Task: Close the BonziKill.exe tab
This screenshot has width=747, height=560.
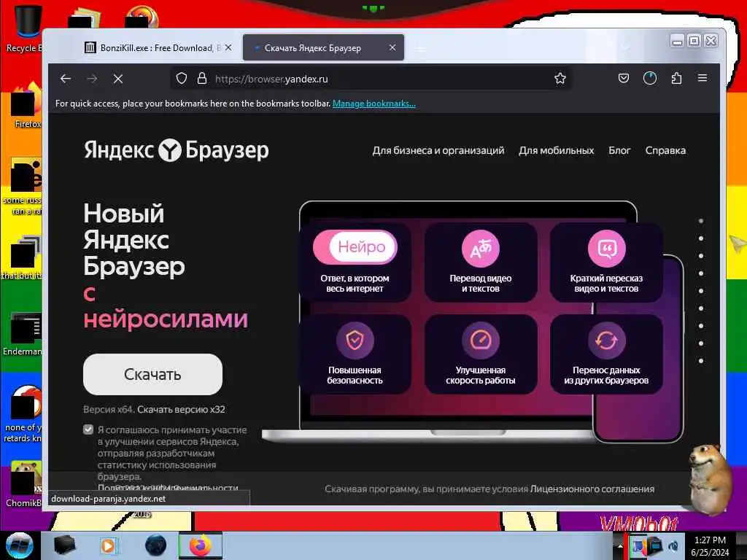Action: [228, 47]
